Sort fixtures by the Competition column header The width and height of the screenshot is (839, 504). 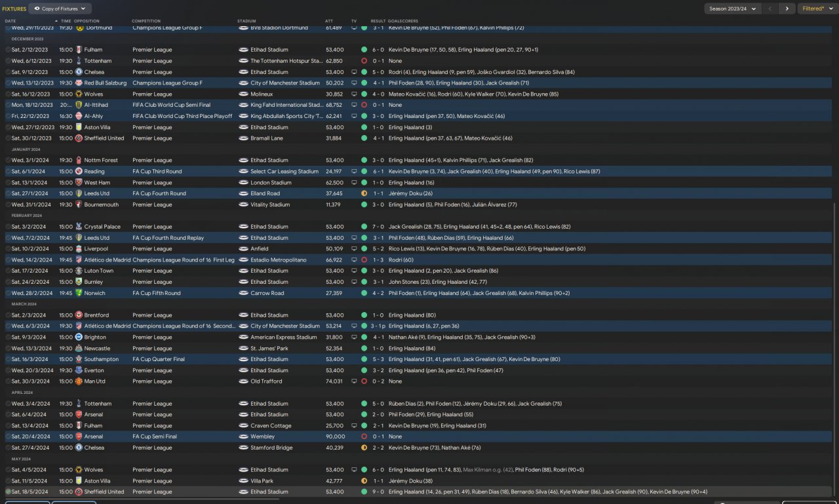146,21
